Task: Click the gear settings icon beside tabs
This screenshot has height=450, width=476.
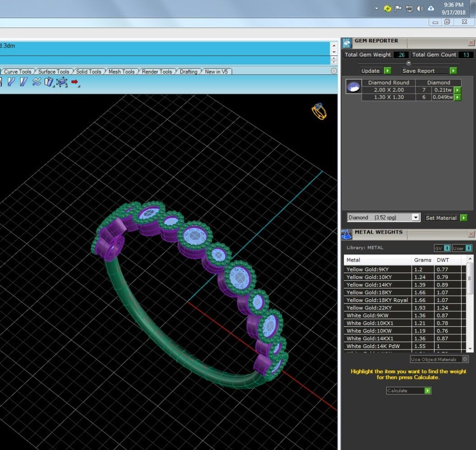Action: tap(334, 71)
